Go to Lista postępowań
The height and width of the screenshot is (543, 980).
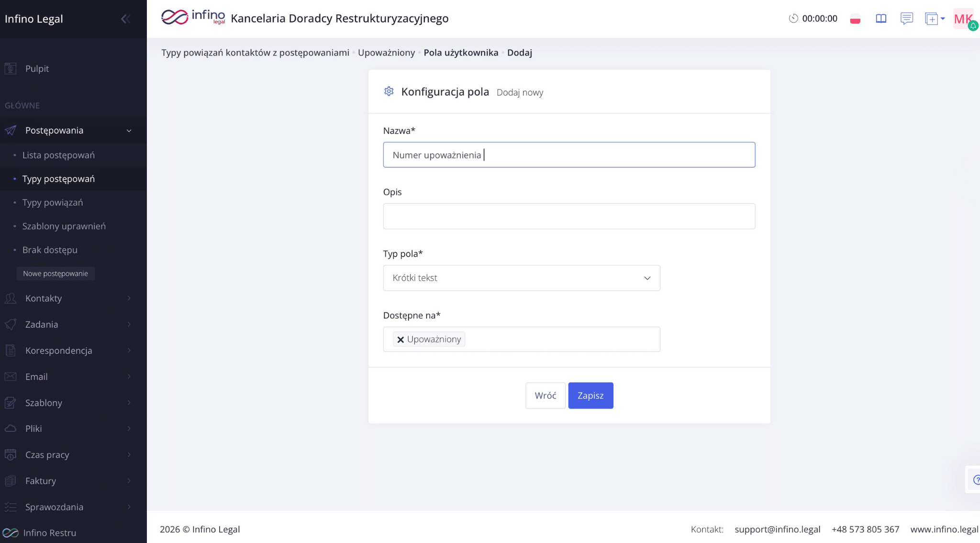(x=58, y=155)
